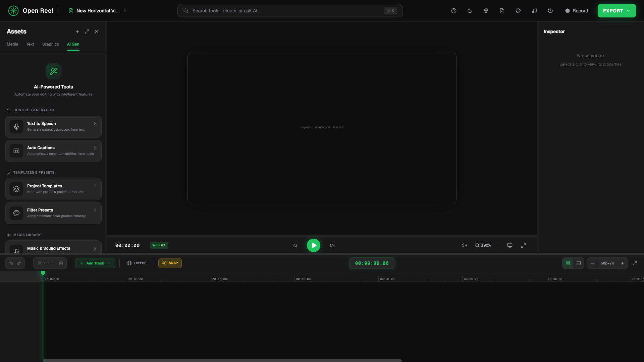Switch to the expanded track view icon

(579, 263)
